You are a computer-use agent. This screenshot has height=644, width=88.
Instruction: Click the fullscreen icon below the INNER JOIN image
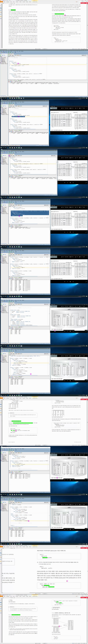[86, 133]
